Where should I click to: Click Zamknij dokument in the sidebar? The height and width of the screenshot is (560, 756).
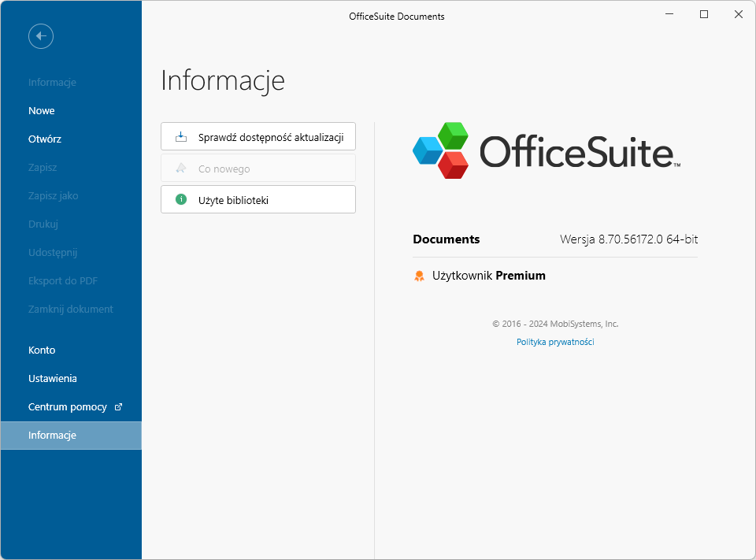[71, 310]
